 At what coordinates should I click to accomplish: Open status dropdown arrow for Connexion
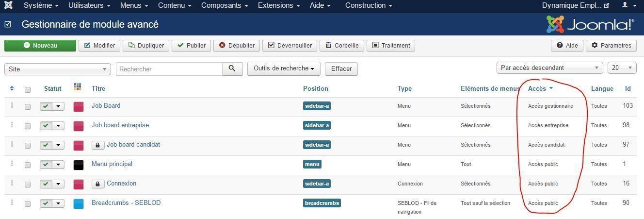point(58,184)
